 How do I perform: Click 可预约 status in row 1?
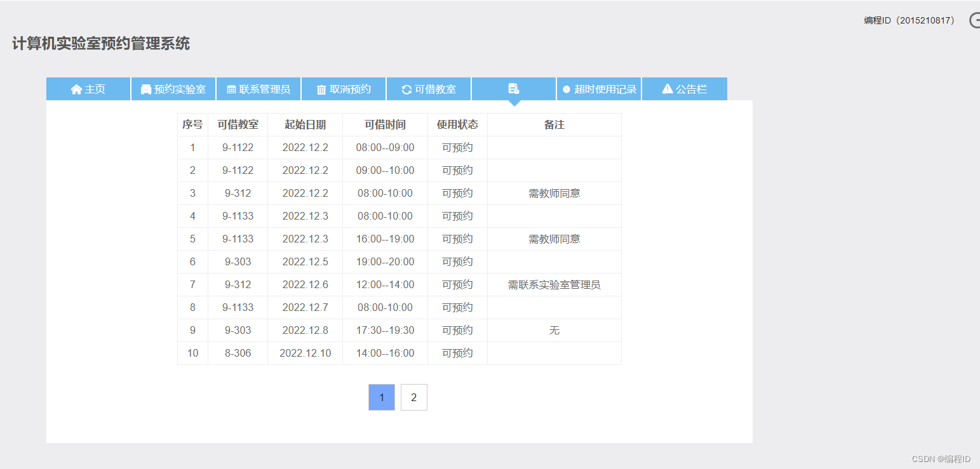(x=458, y=148)
